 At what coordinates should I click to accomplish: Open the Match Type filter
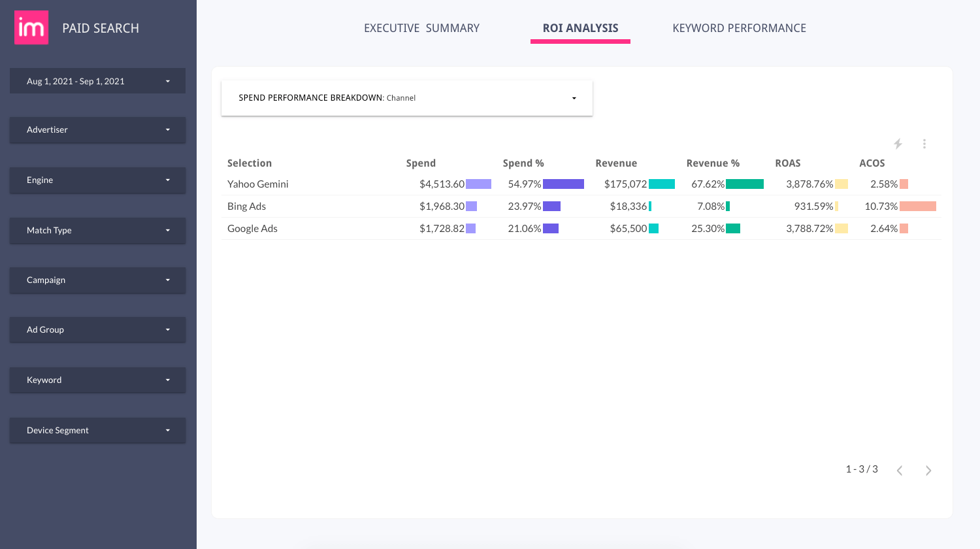[97, 230]
